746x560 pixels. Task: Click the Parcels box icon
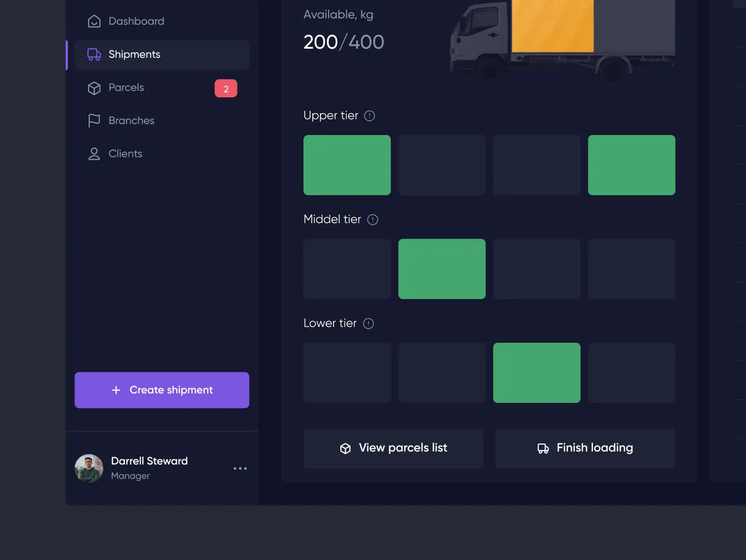pyautogui.click(x=94, y=88)
